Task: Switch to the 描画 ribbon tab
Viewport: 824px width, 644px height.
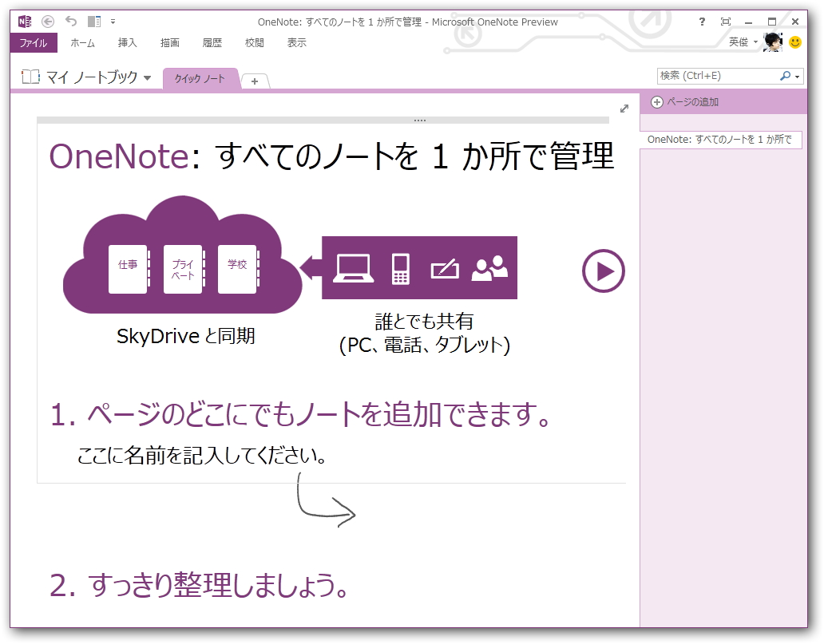Action: [172, 43]
